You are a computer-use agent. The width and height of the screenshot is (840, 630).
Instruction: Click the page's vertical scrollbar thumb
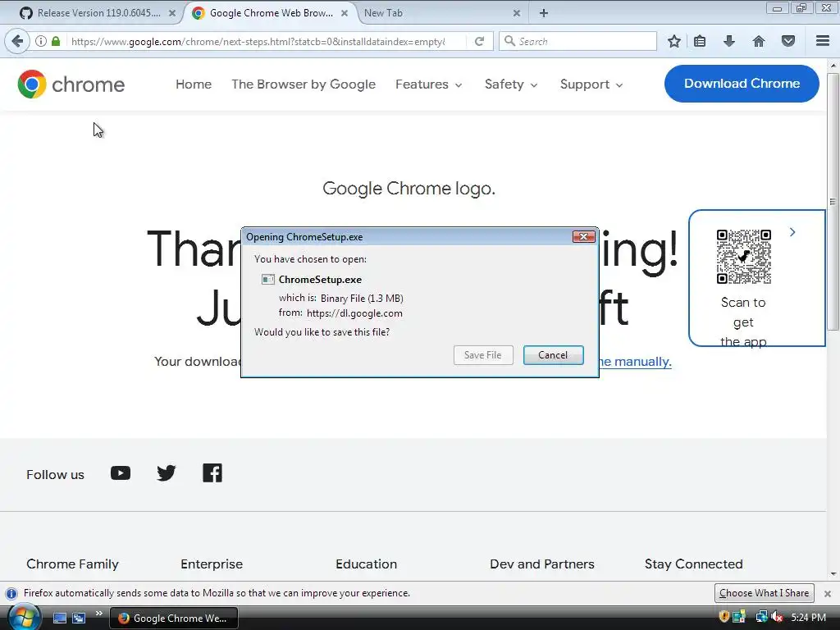[x=833, y=202]
